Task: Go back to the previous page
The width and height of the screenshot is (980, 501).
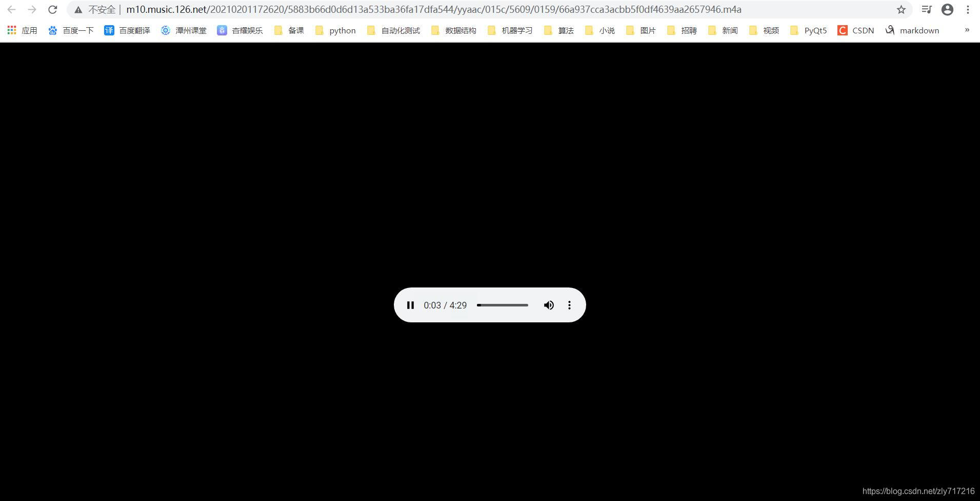Action: [x=11, y=9]
